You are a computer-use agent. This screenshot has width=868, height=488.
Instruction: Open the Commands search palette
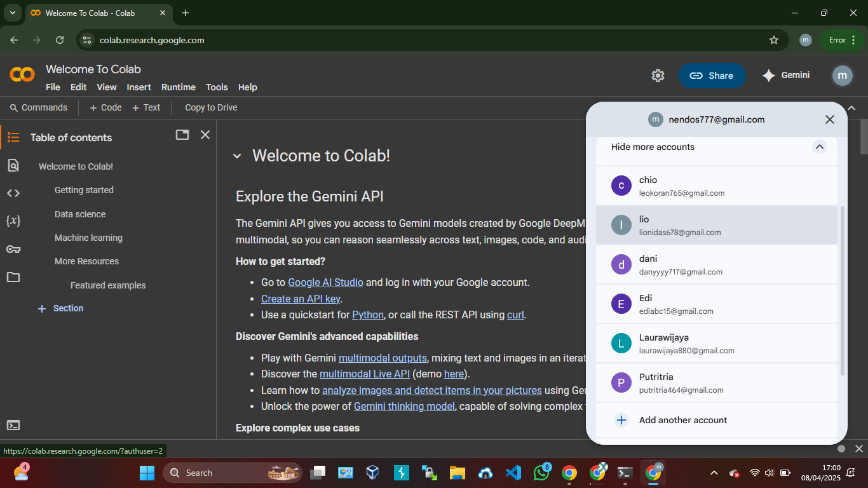39,107
